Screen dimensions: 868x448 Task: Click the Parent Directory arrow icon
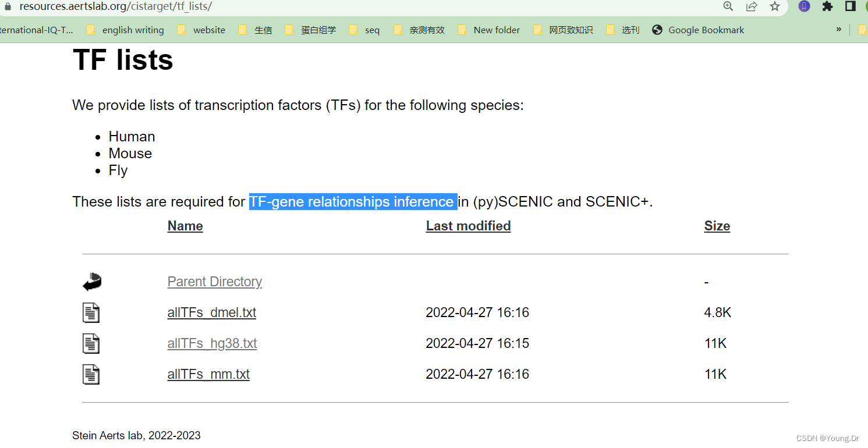[91, 281]
